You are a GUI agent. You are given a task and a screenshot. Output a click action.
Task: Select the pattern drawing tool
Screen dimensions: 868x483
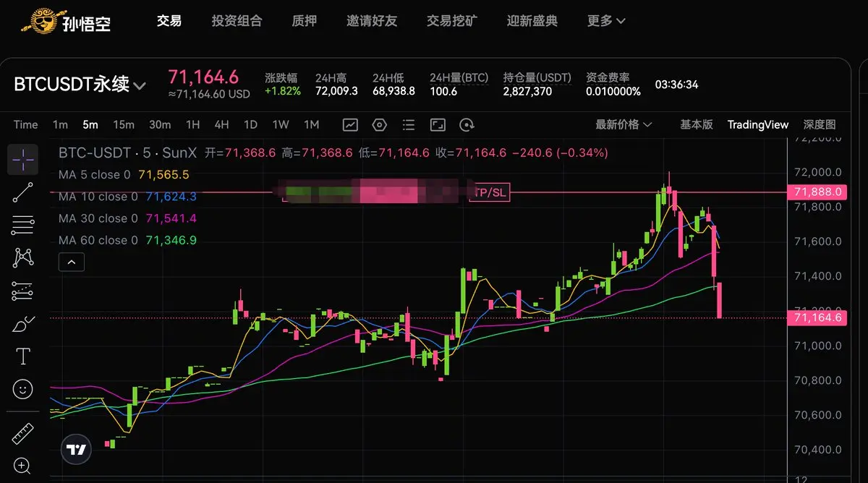point(23,258)
